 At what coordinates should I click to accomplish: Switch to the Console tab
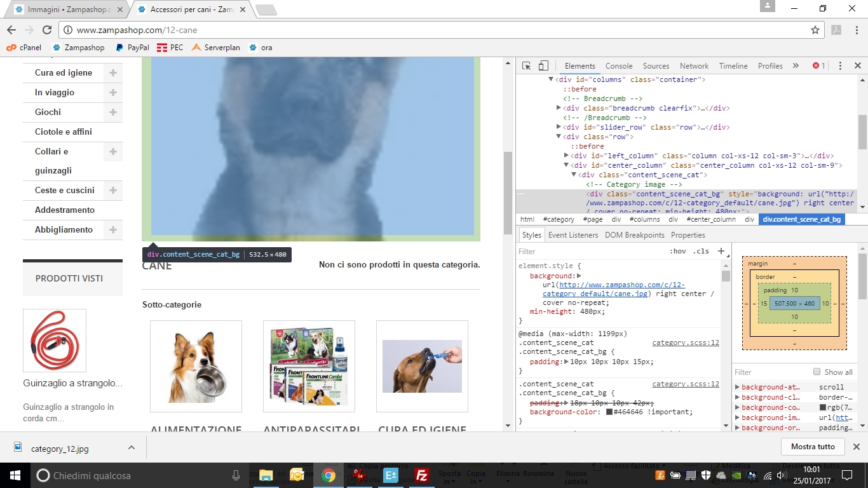[x=618, y=66]
